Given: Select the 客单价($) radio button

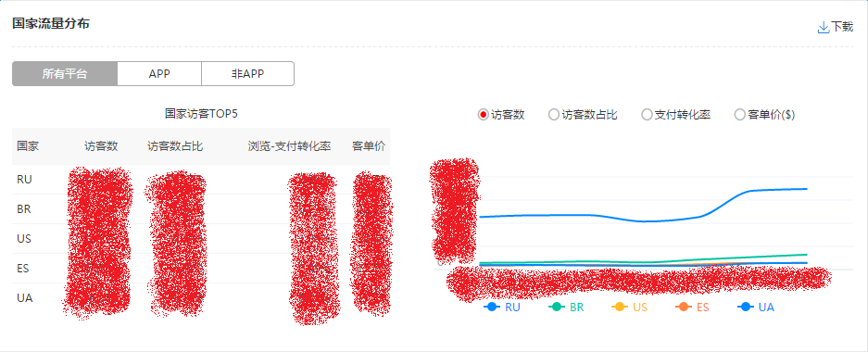Looking at the screenshot, I should [739, 115].
